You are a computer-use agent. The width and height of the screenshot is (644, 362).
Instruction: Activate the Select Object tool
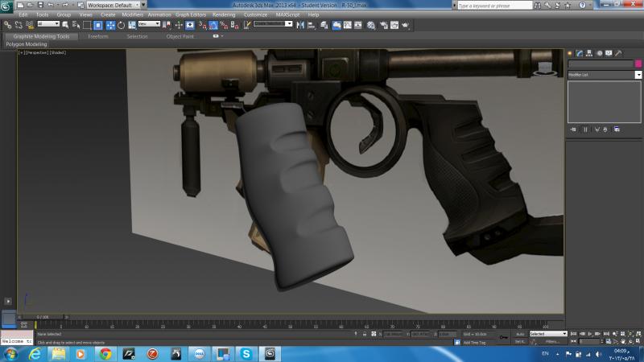[x=65, y=25]
